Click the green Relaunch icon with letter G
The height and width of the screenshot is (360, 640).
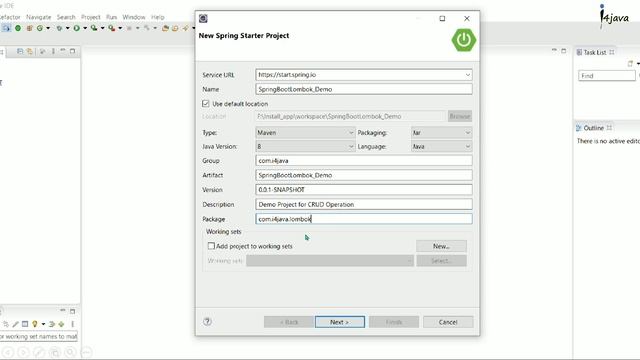40,28
